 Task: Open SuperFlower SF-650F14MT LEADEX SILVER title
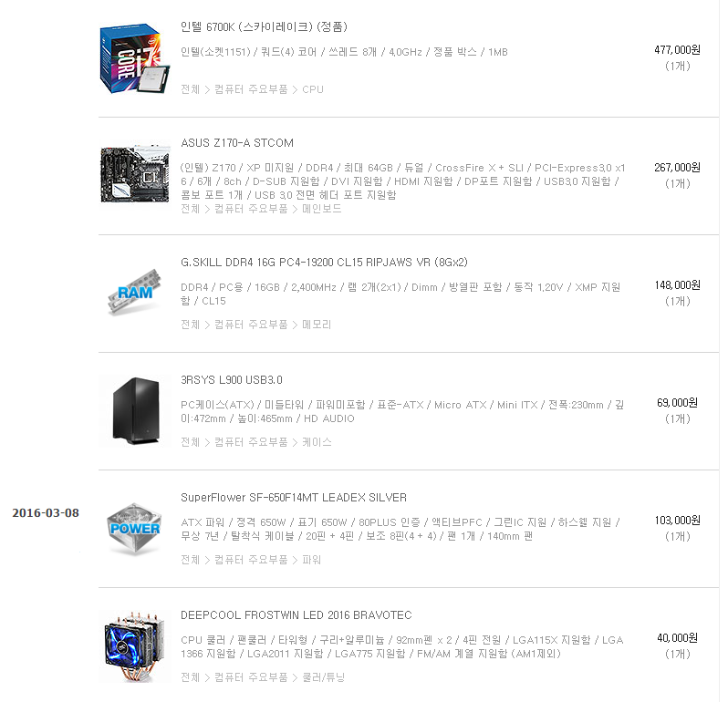click(294, 498)
